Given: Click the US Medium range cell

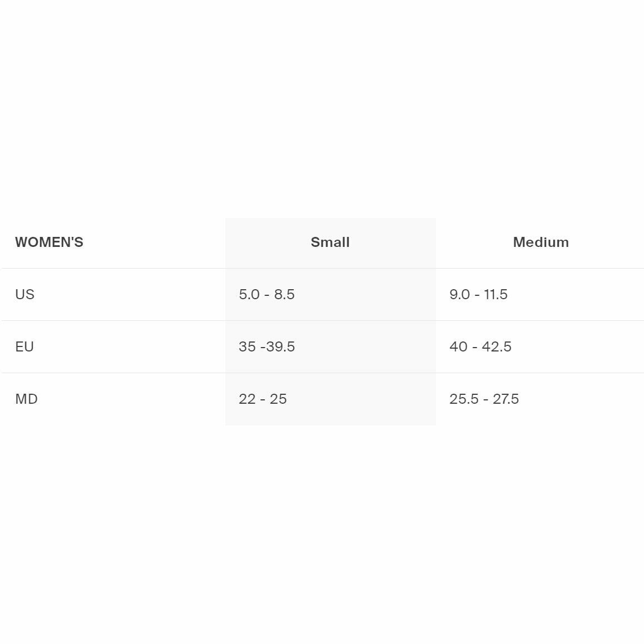Looking at the screenshot, I should (478, 294).
